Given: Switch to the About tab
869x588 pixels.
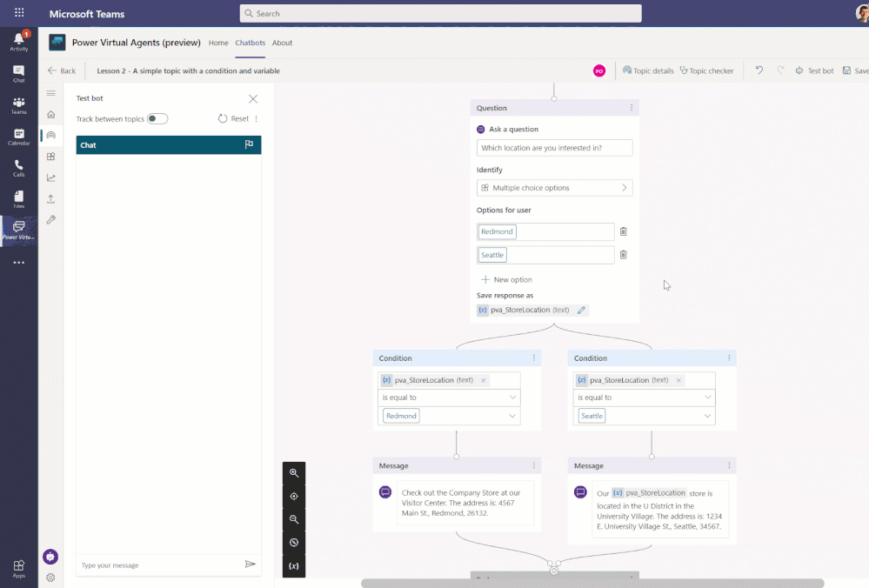Looking at the screenshot, I should (x=282, y=43).
